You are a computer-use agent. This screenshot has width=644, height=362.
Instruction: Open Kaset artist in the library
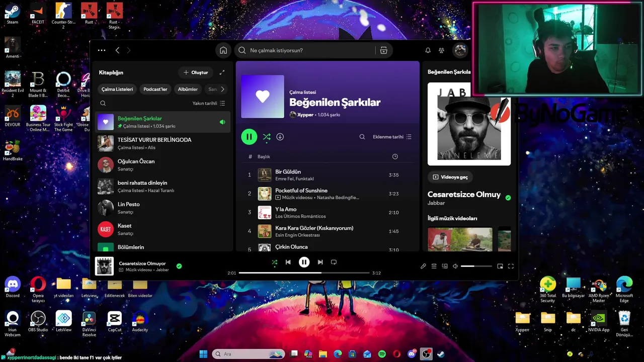click(x=163, y=229)
